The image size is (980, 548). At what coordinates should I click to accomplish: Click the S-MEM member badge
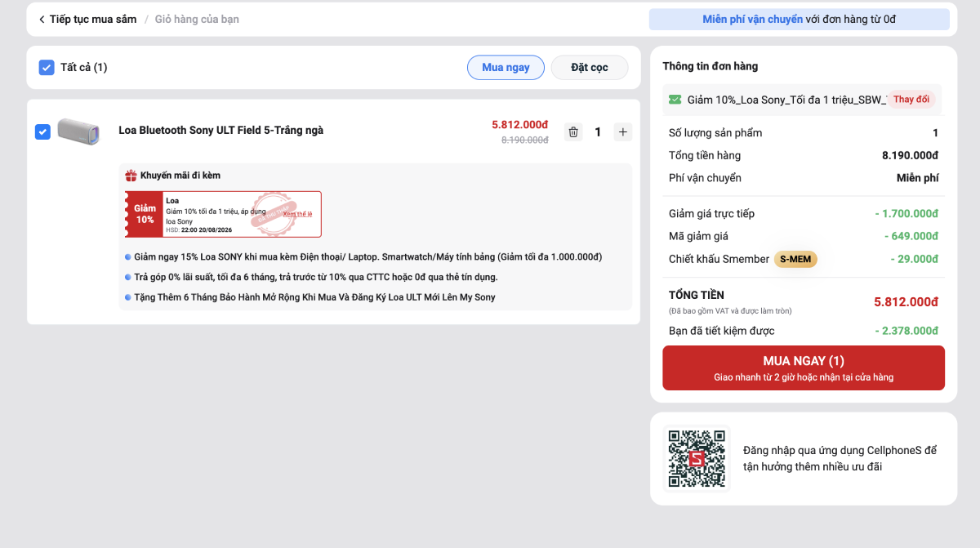click(x=795, y=259)
